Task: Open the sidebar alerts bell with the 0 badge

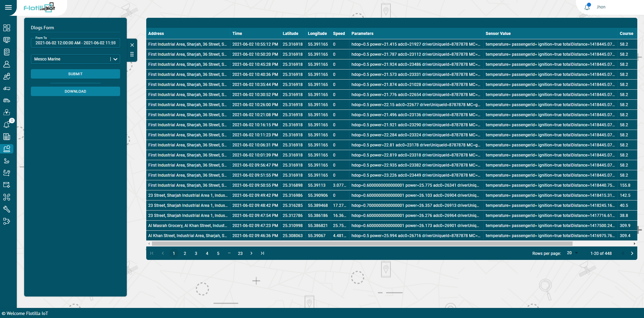Action: [x=7, y=124]
